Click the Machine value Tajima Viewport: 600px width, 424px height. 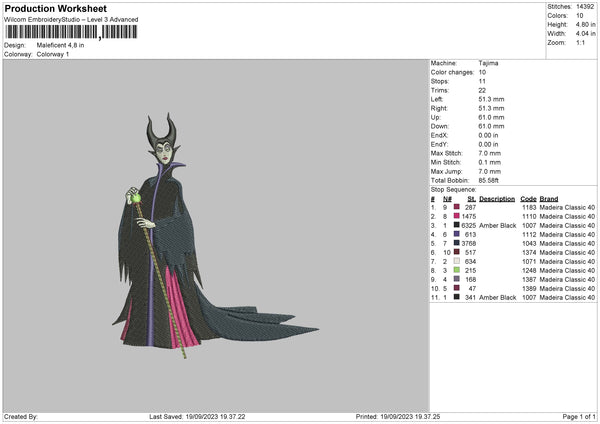click(x=488, y=63)
